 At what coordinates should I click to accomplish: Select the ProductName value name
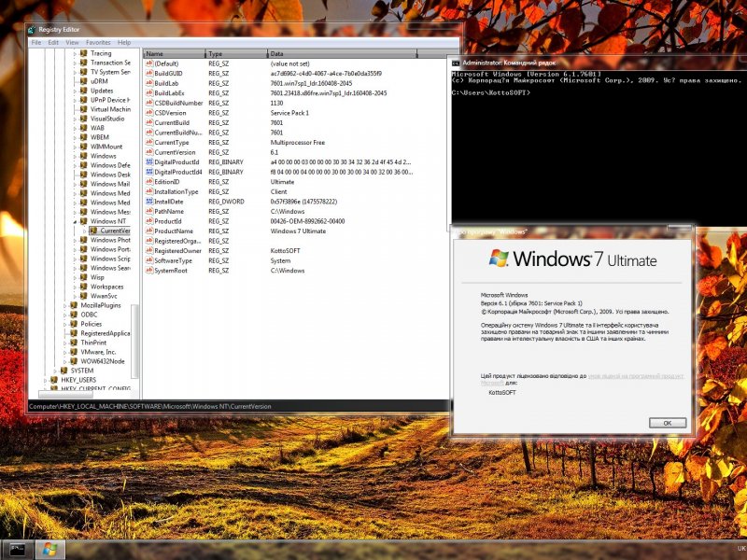(174, 231)
